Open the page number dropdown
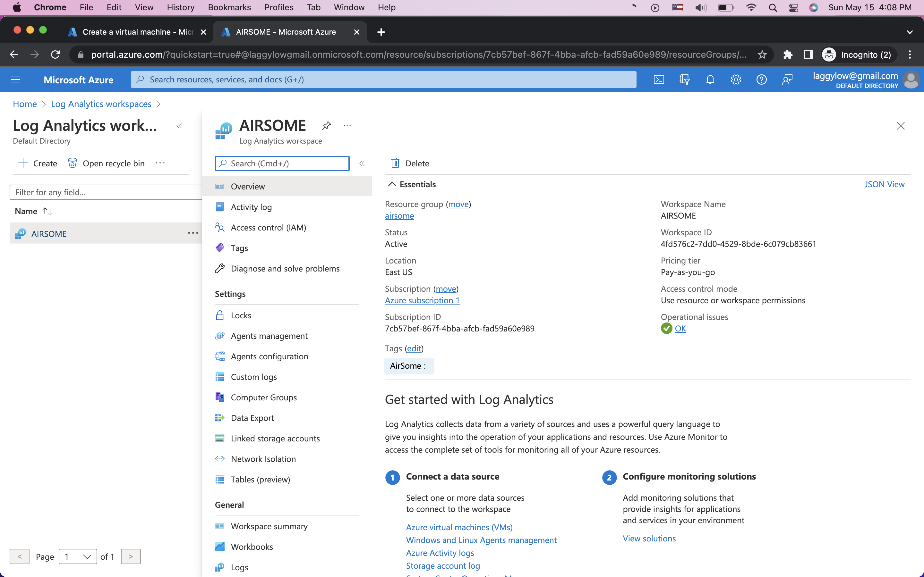The image size is (924, 577). point(78,556)
